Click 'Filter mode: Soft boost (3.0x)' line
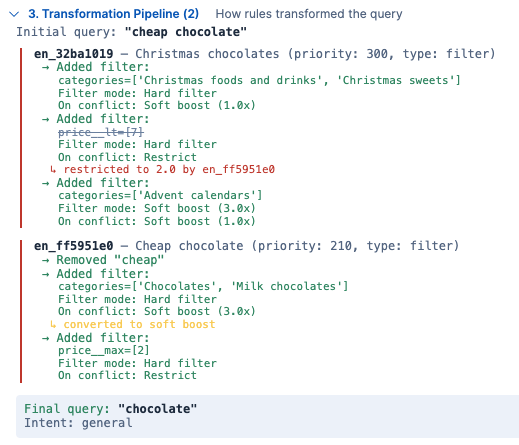This screenshot has height=445, width=519. point(157,208)
